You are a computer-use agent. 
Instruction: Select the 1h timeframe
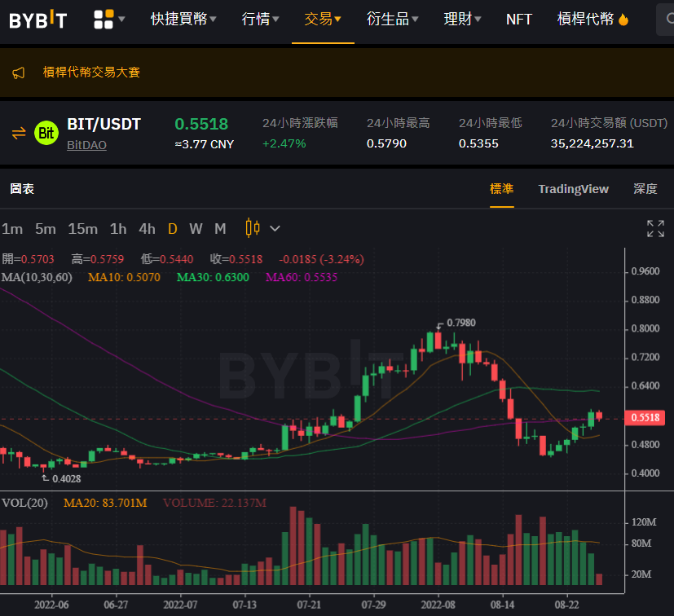coord(118,229)
